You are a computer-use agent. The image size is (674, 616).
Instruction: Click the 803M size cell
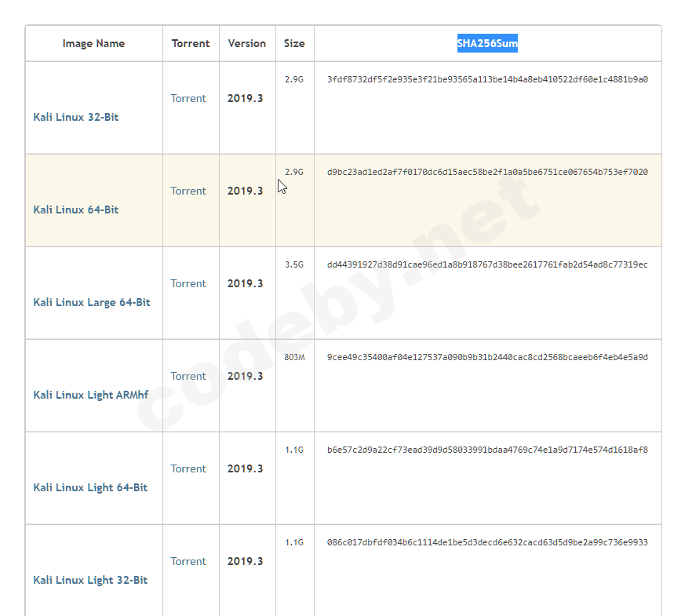294,357
